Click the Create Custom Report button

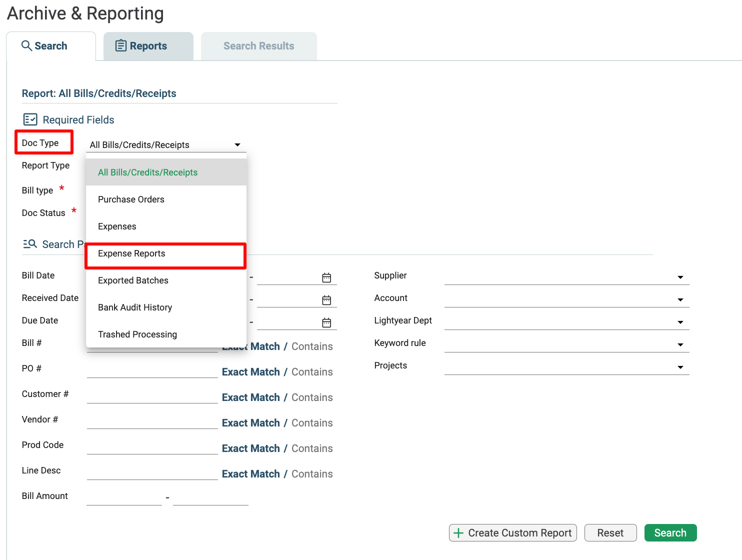[513, 533]
